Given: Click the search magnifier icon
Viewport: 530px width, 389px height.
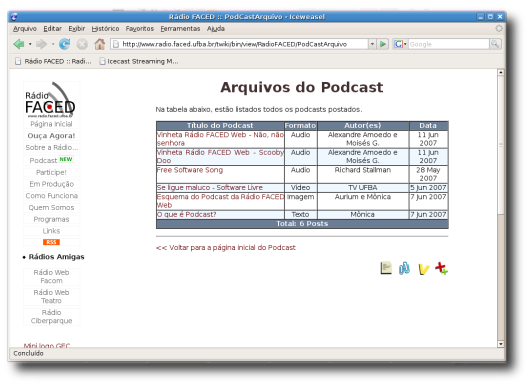Looking at the screenshot, I should point(495,44).
